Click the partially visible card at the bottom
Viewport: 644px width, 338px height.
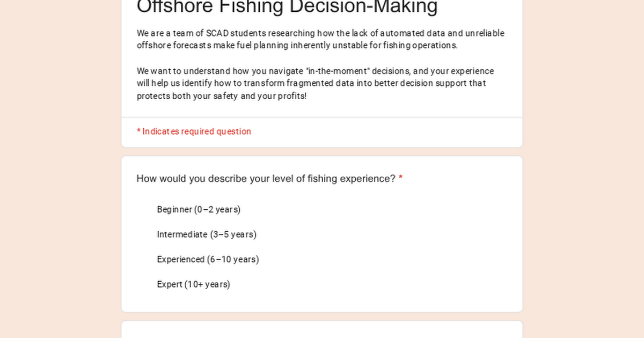click(x=322, y=329)
